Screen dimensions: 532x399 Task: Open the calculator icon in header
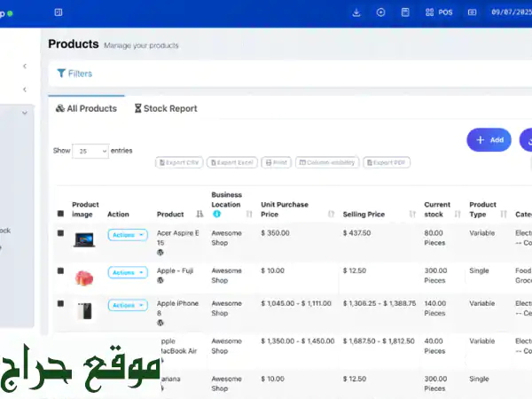click(x=405, y=12)
